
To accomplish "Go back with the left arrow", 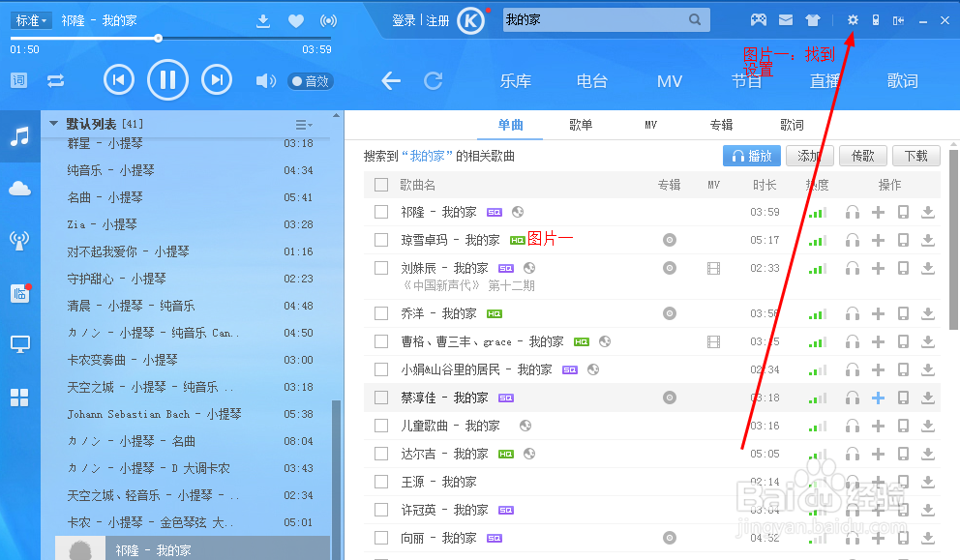I will coord(391,80).
